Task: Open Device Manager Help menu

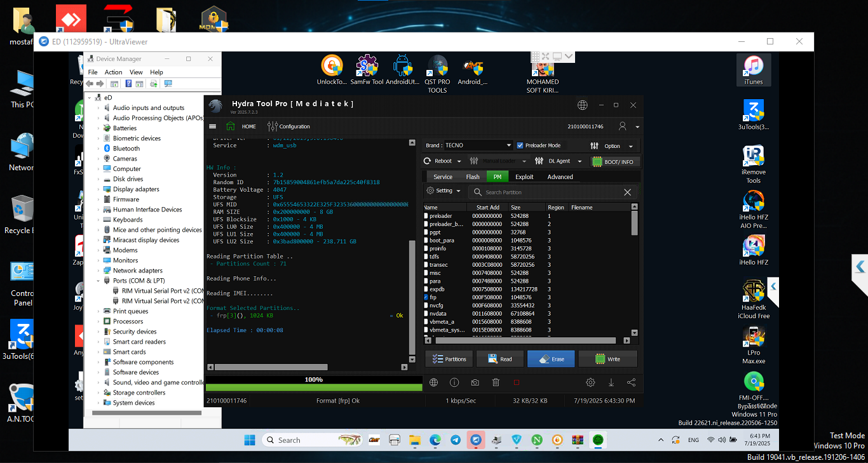Action: (x=156, y=72)
